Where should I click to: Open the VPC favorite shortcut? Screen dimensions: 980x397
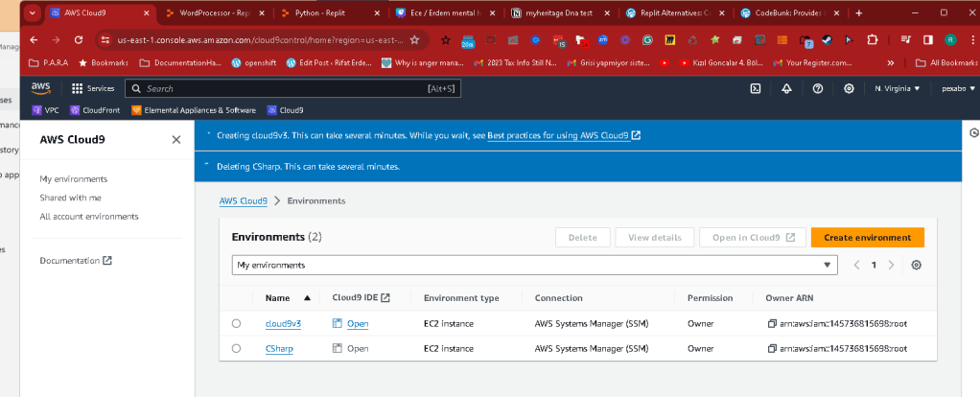click(46, 110)
